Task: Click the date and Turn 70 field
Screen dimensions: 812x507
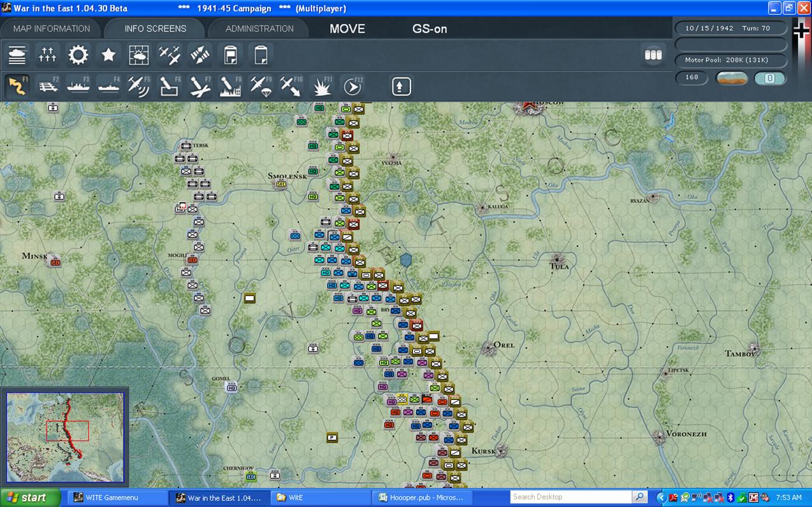Action: pyautogui.click(x=731, y=29)
